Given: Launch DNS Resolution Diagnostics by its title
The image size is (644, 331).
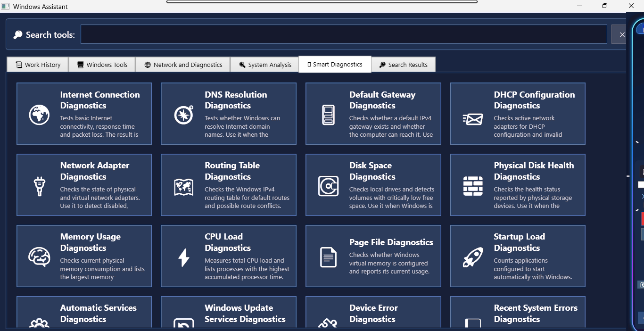Looking at the screenshot, I should click(236, 100).
